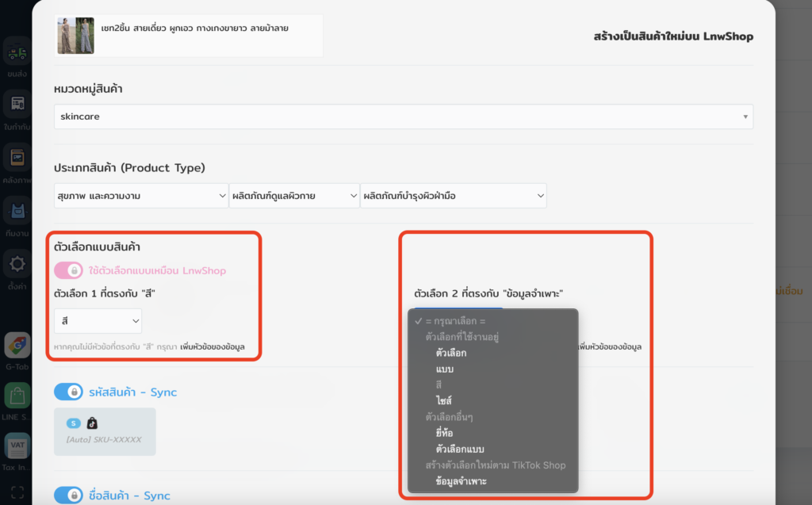
Task: Click the VAT Tax Invoice icon
Action: tap(17, 446)
